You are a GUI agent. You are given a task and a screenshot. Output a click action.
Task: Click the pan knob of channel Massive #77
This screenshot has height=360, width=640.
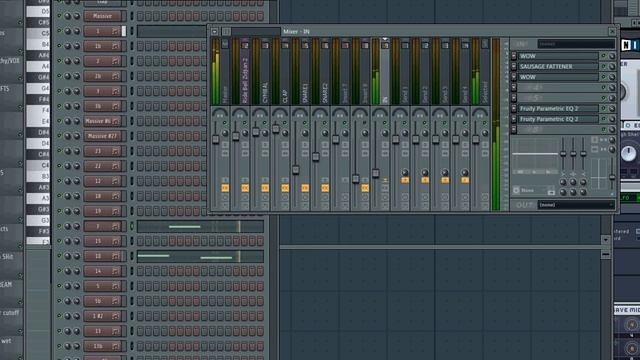(68, 136)
